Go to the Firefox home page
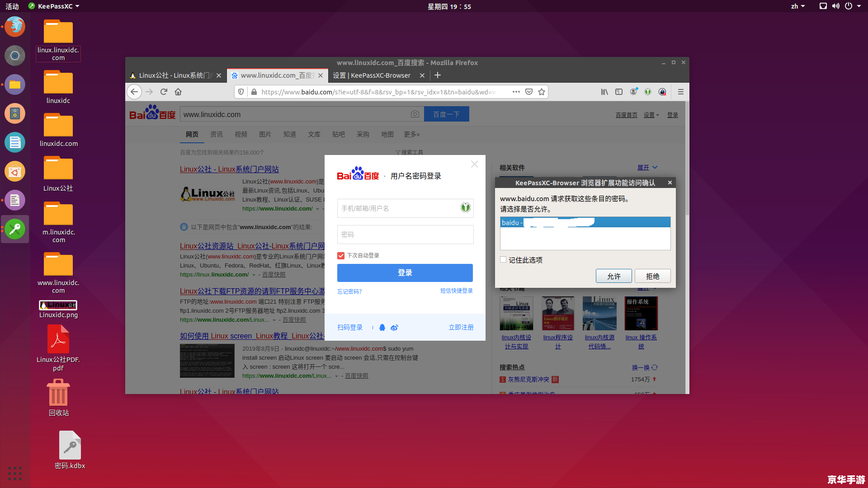Screen dimensions: 868x488 point(178,92)
